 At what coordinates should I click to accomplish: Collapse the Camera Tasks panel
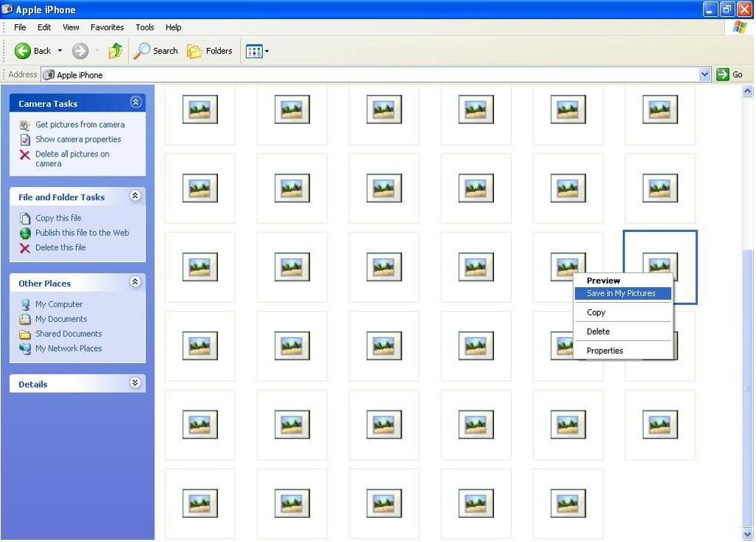[135, 103]
